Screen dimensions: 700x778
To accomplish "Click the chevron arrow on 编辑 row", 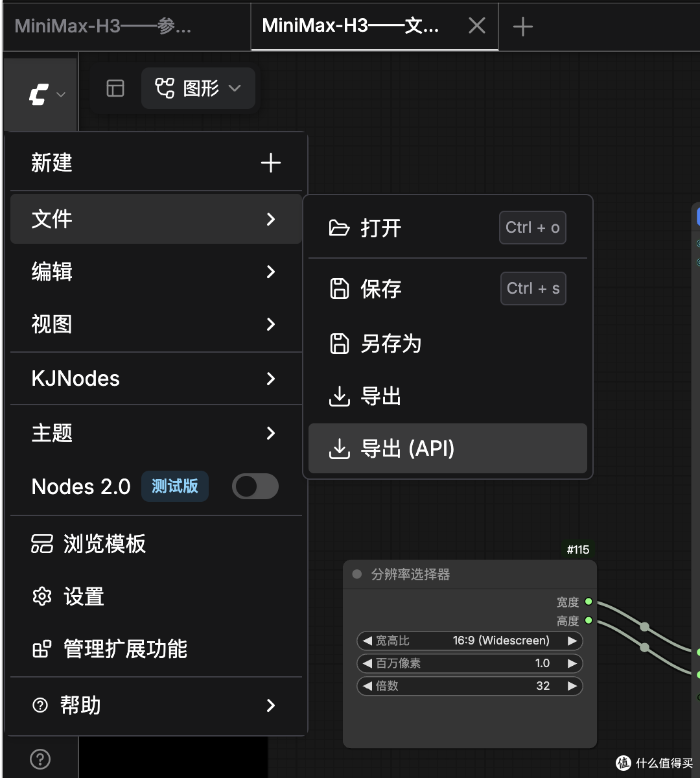I will 271,272.
